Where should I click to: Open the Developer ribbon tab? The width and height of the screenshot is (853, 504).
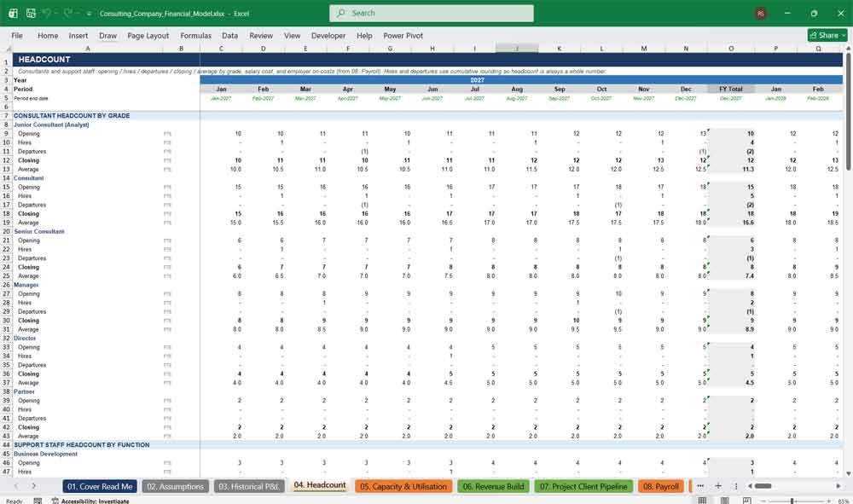pos(328,35)
